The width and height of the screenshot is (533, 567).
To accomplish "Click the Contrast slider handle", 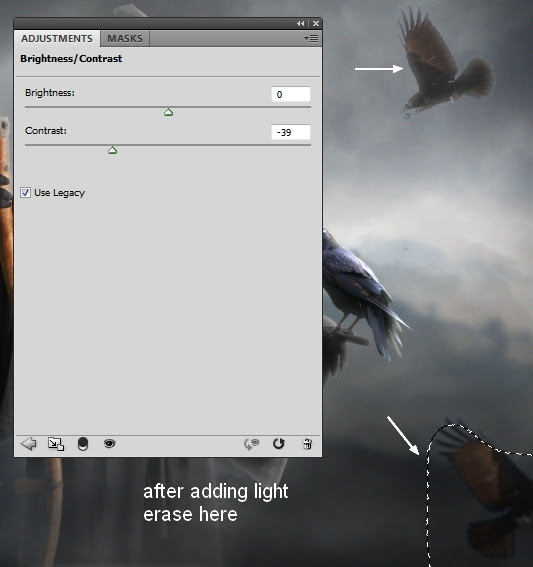I will 112,150.
